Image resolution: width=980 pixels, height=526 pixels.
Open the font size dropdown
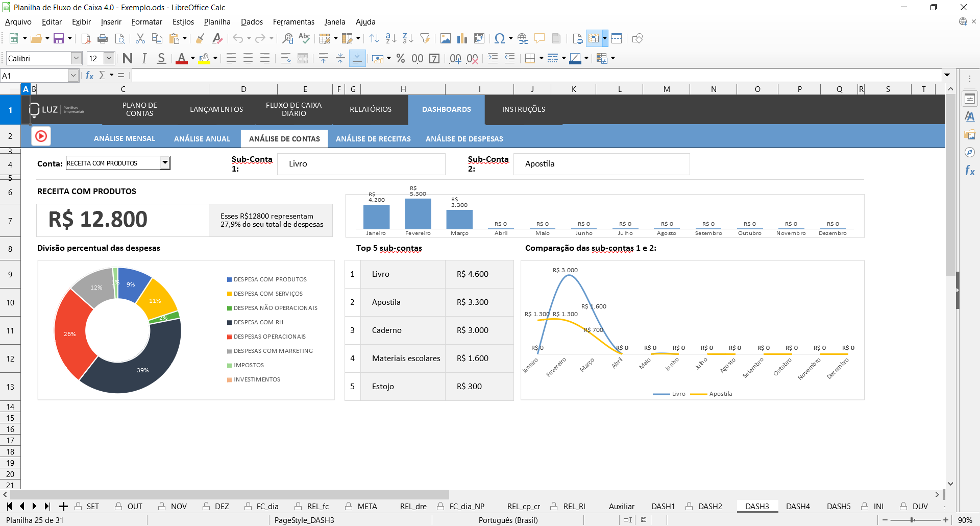click(109, 59)
